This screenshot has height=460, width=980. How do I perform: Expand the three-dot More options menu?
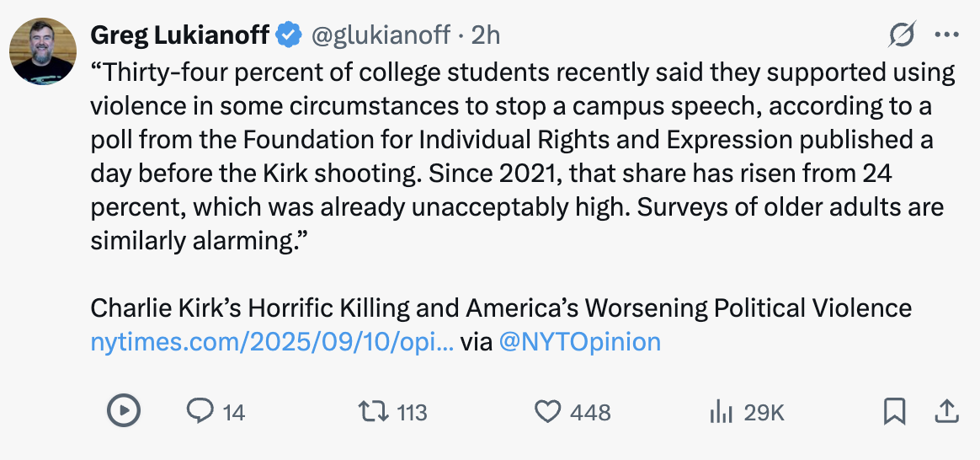click(947, 35)
